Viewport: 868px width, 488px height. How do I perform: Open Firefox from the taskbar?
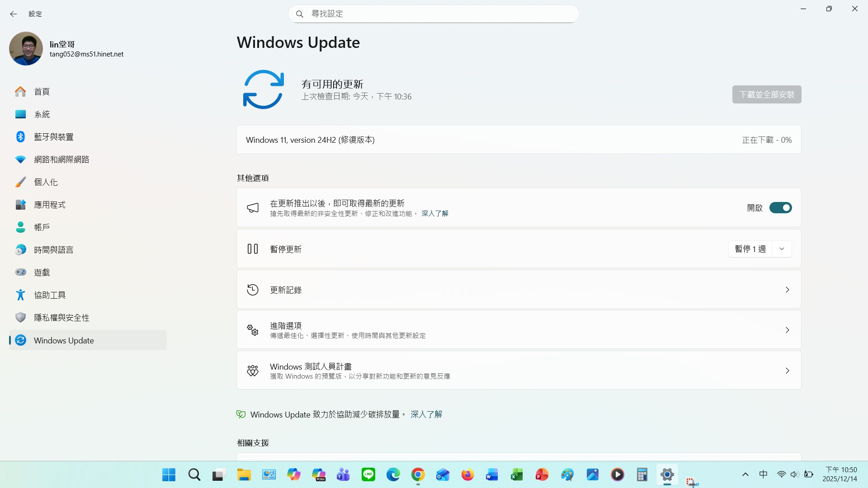click(467, 475)
